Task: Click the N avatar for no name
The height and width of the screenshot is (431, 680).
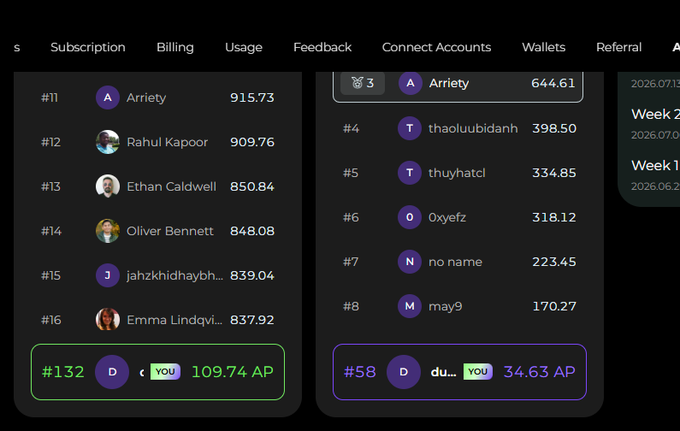Action: point(410,261)
